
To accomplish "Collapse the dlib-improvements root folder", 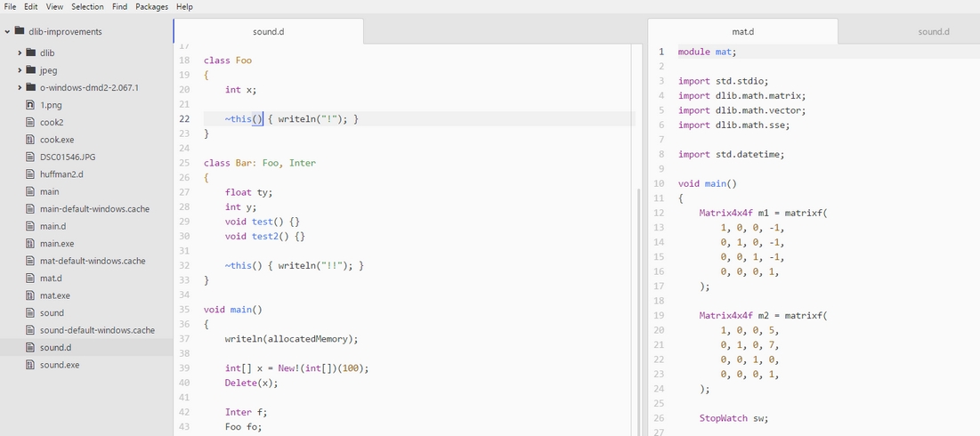I will point(7,31).
